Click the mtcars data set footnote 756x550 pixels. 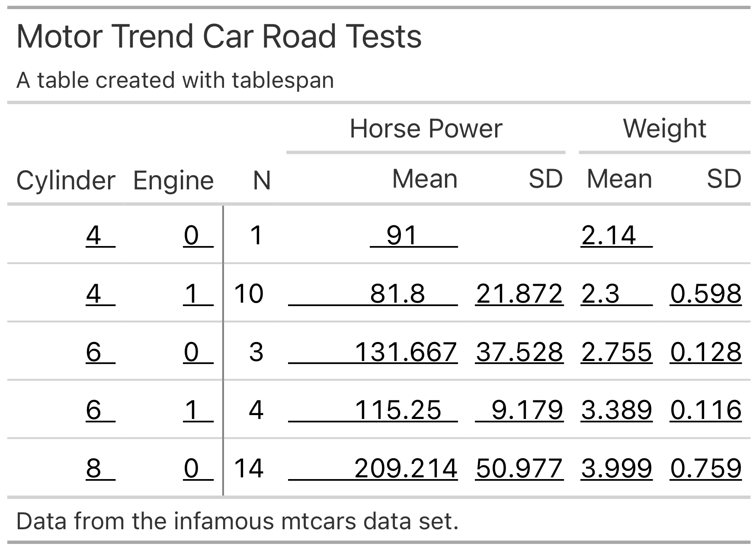pyautogui.click(x=237, y=521)
